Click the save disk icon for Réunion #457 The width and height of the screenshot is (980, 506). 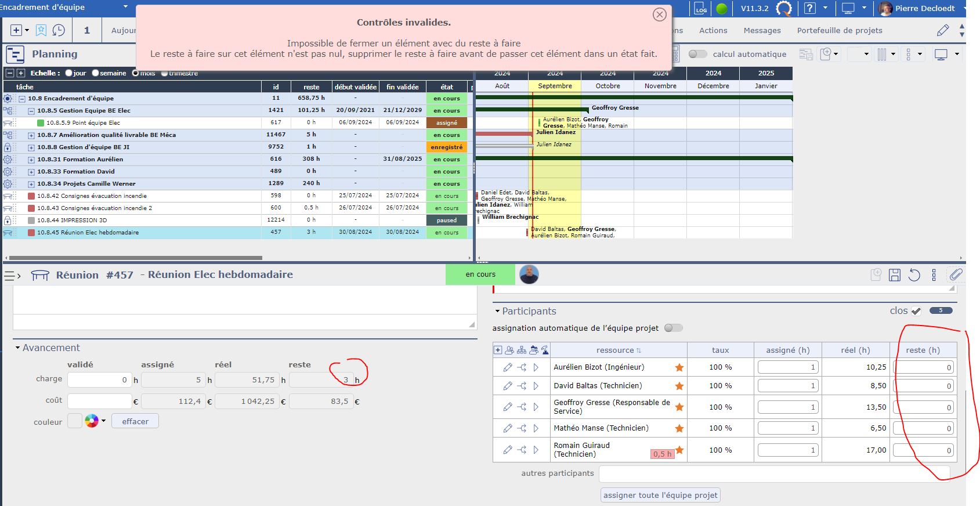point(895,275)
